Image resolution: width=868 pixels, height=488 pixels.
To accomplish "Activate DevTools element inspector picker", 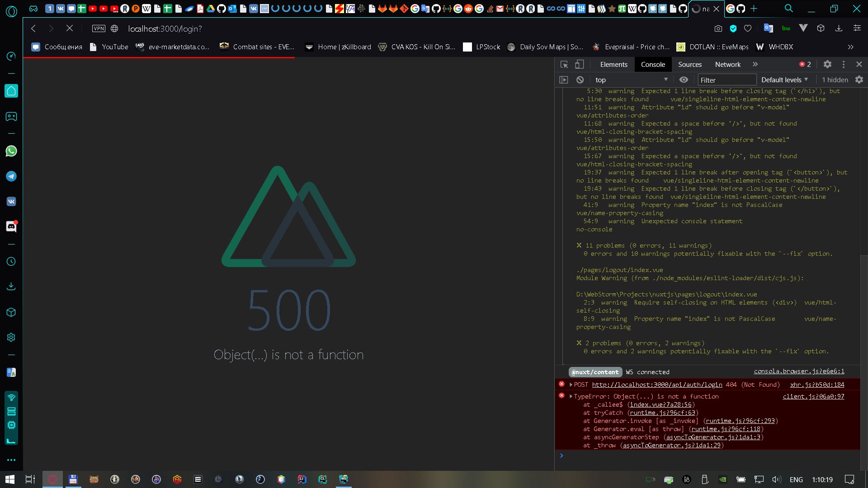I will [x=564, y=65].
